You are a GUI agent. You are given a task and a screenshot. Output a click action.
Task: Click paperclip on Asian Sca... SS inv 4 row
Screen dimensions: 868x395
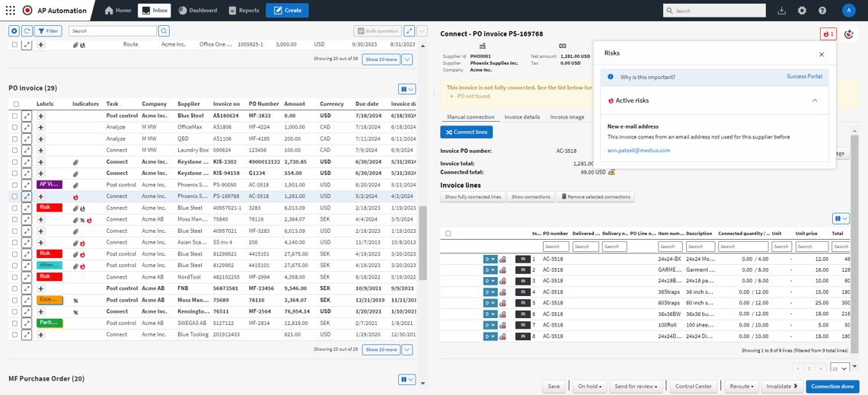point(76,242)
